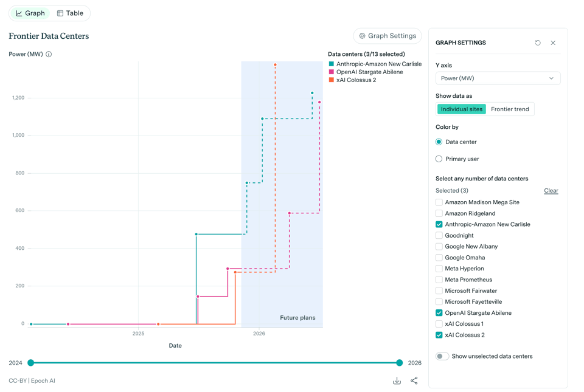Select the Primary user radio button
584x392 pixels.
tap(439, 159)
